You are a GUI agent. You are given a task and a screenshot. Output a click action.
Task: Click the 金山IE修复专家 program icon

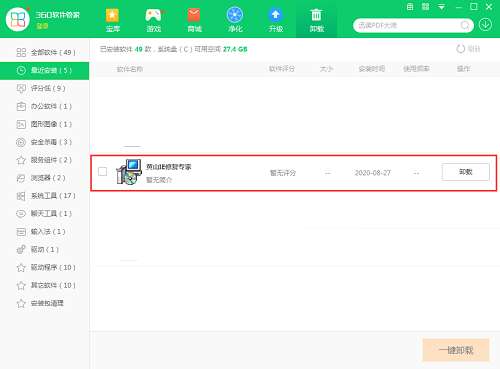pyautogui.click(x=129, y=172)
